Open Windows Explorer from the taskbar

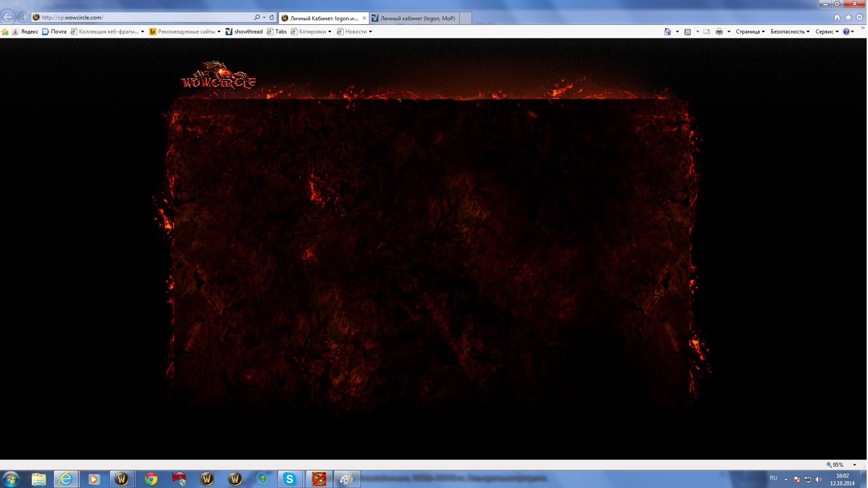point(39,479)
